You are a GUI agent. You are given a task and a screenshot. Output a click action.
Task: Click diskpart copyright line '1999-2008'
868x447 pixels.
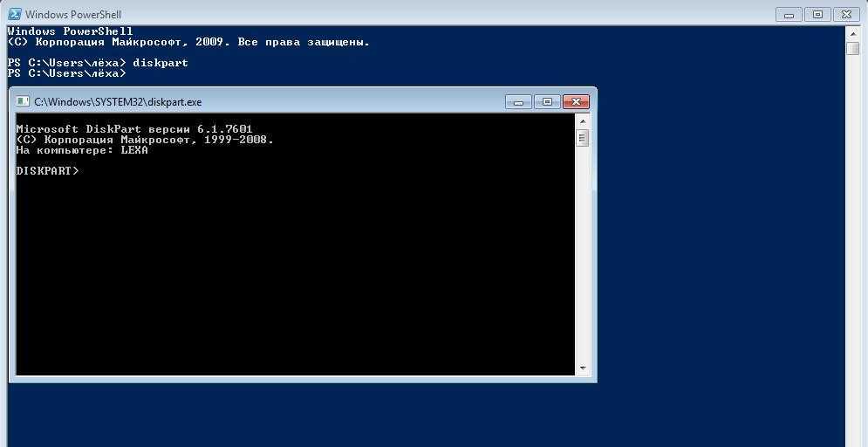pos(145,140)
